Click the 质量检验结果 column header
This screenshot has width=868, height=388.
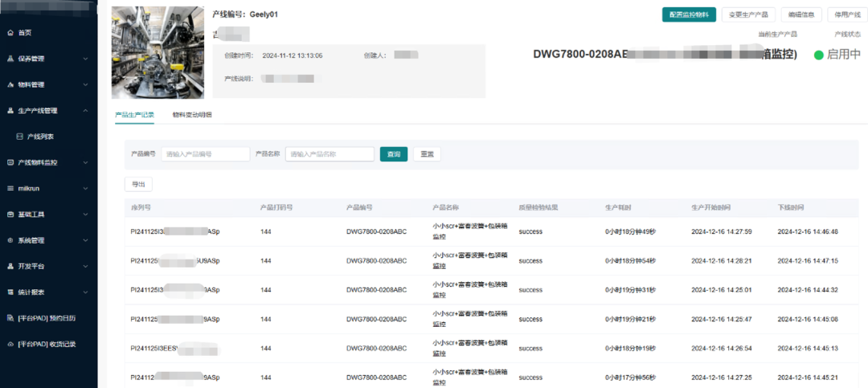pyautogui.click(x=538, y=207)
